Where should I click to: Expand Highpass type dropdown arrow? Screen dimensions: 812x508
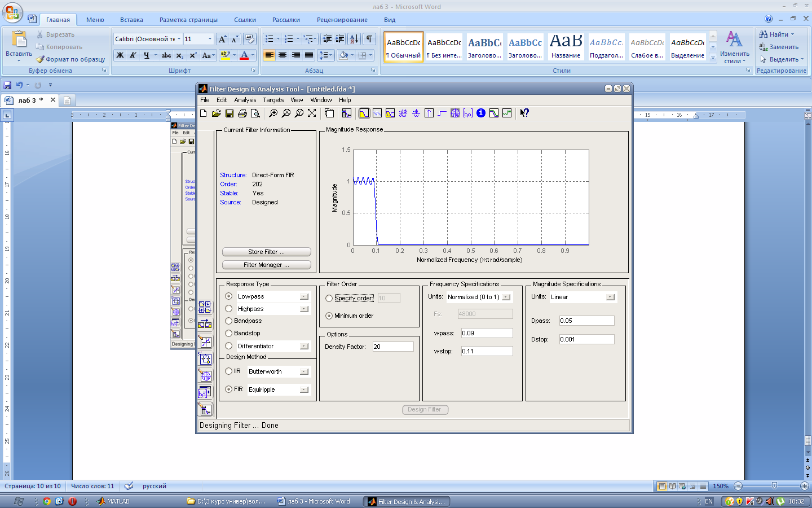click(x=304, y=309)
